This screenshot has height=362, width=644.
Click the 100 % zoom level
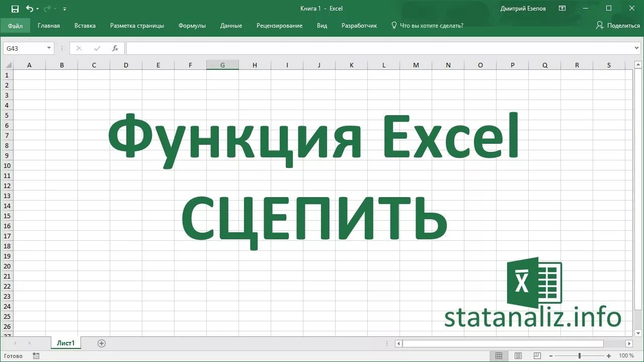tap(626, 356)
